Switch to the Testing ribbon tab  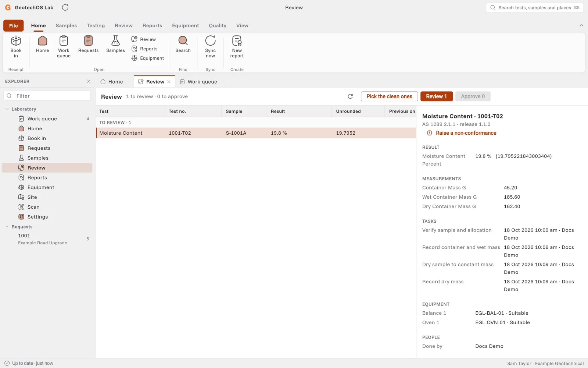coord(96,25)
